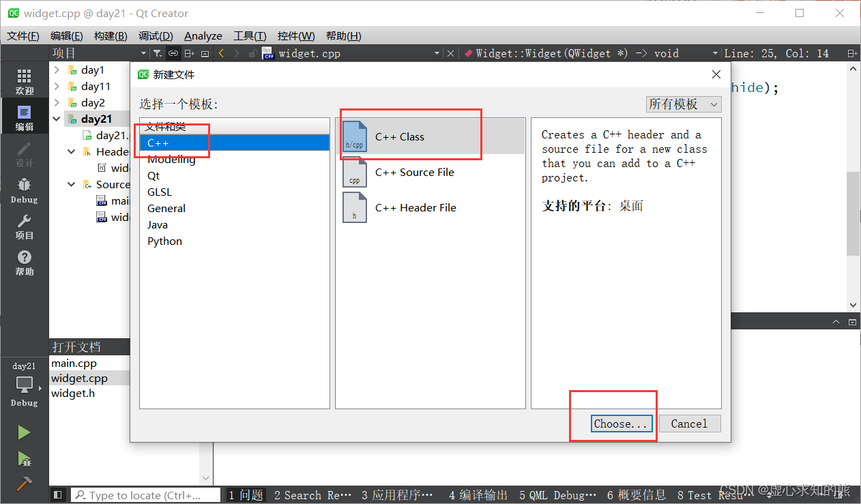Open the 欢迎 welcome mode

(24, 81)
